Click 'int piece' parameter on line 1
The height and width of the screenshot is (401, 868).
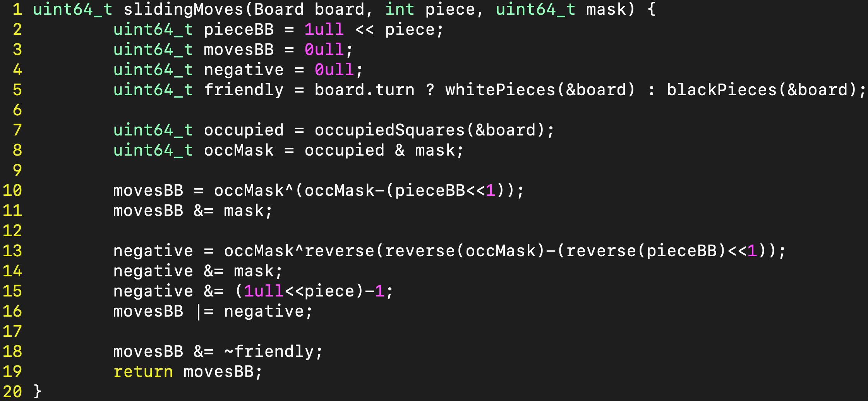pyautogui.click(x=430, y=9)
